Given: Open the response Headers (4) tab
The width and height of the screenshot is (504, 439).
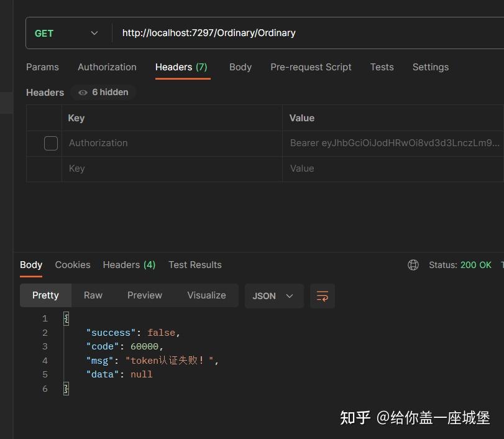Looking at the screenshot, I should point(129,265).
